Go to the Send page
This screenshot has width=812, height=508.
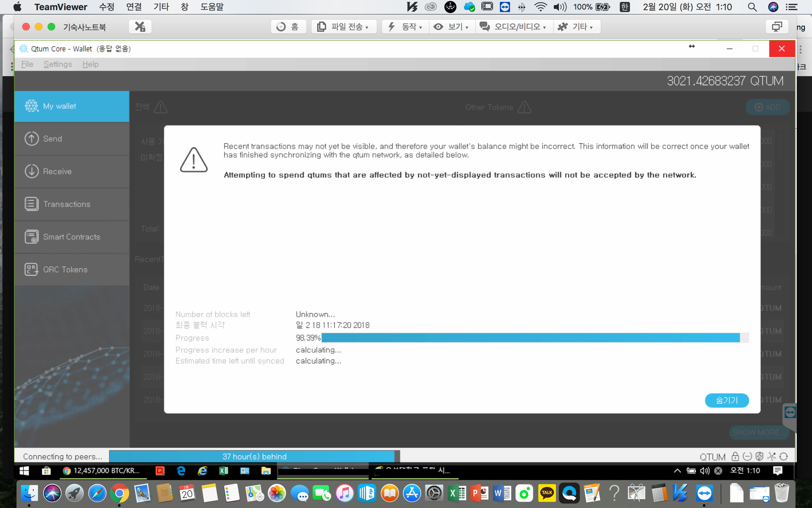point(72,139)
